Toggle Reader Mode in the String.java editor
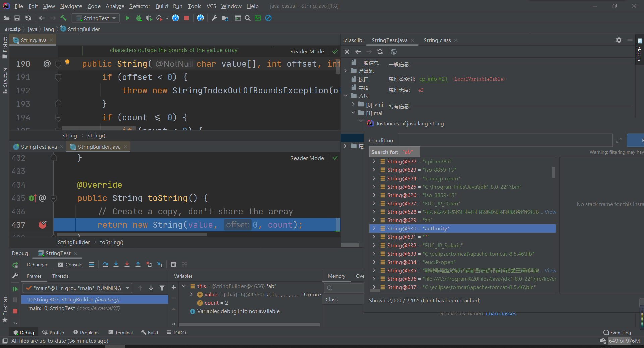 307,51
